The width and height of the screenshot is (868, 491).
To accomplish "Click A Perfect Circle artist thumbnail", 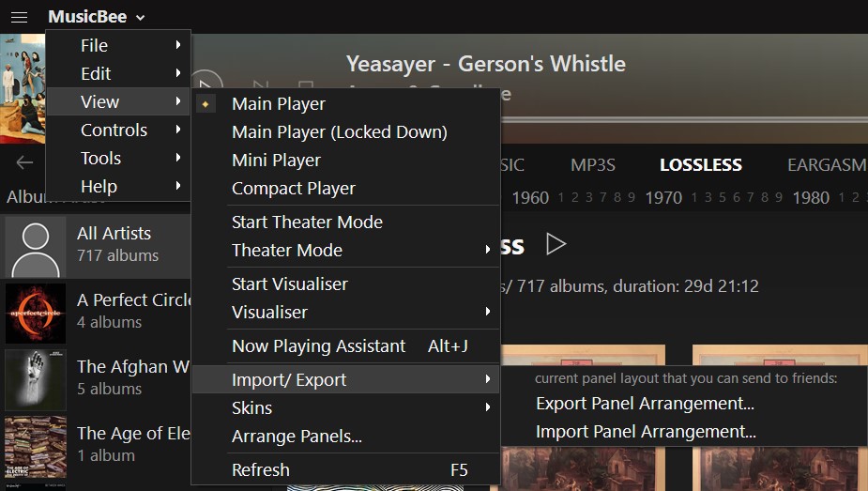I will click(36, 314).
